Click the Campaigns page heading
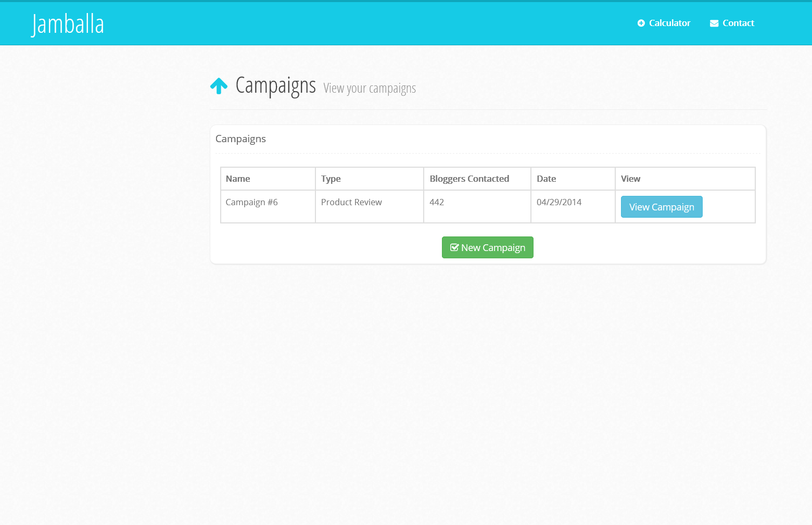812x525 pixels. coord(276,85)
